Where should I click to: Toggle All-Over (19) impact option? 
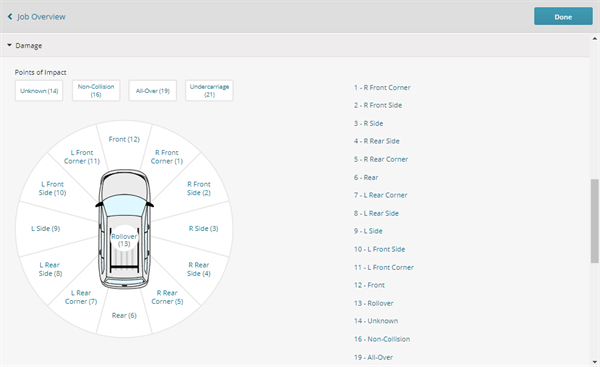point(153,91)
